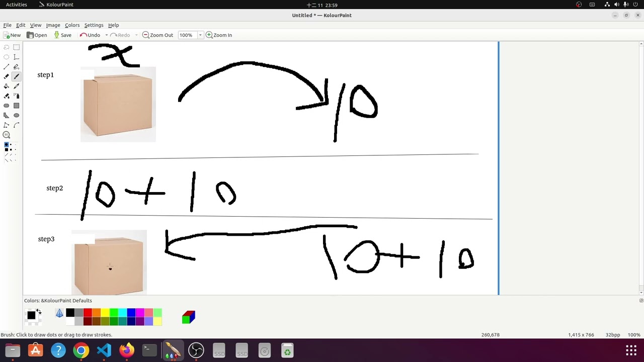Choose the medium backslash brush shape
This screenshot has width=644, height=362.
(11, 160)
